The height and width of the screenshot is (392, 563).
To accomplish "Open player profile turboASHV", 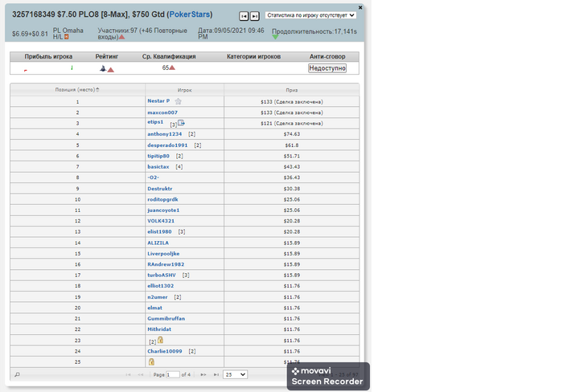I will pyautogui.click(x=162, y=275).
